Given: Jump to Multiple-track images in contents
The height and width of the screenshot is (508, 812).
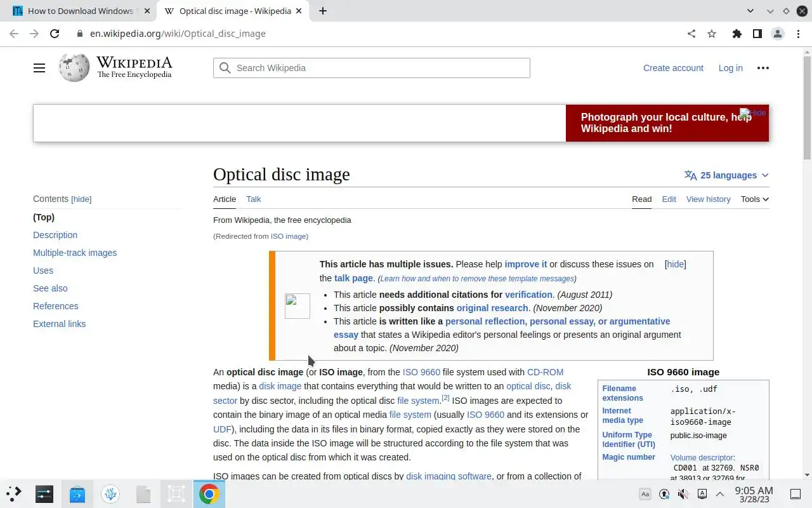Looking at the screenshot, I should click(x=75, y=253).
